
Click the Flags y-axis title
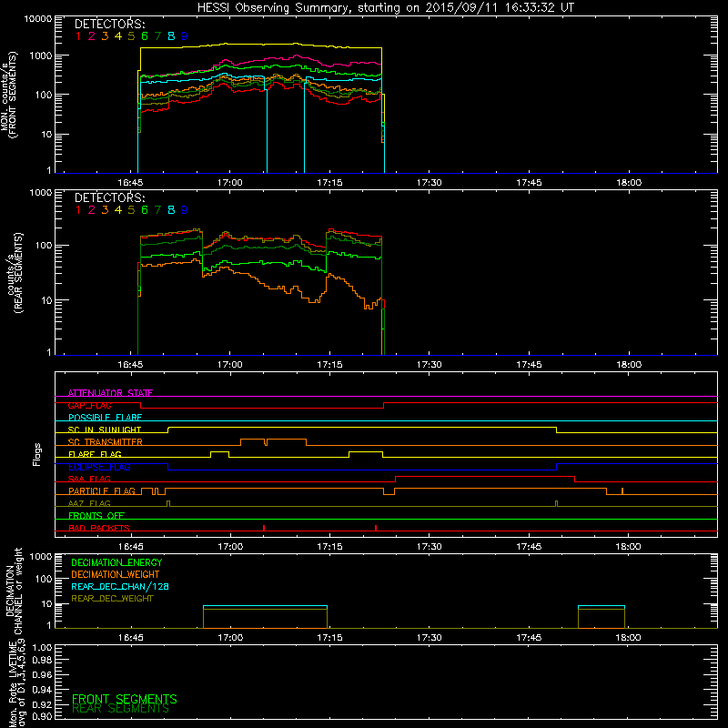[x=37, y=454]
